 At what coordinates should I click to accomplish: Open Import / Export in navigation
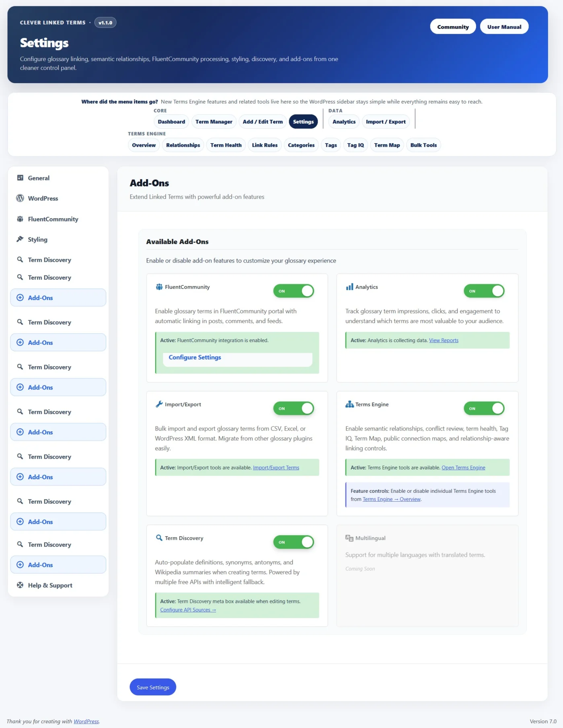386,122
